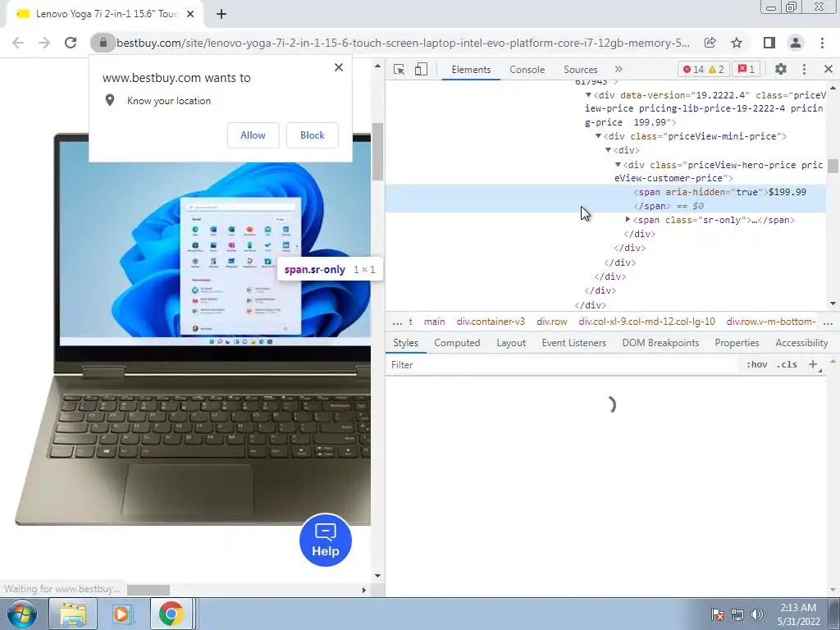Open the Layout tab
This screenshot has width=840, height=630.
click(x=511, y=343)
